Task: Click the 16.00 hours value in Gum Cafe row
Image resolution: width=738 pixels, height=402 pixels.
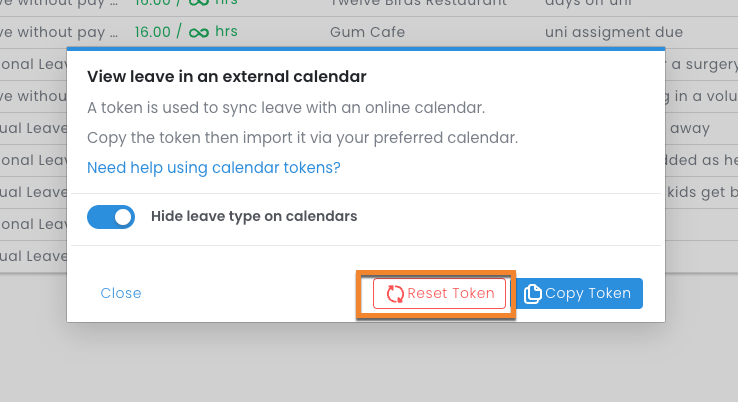Action: click(153, 32)
